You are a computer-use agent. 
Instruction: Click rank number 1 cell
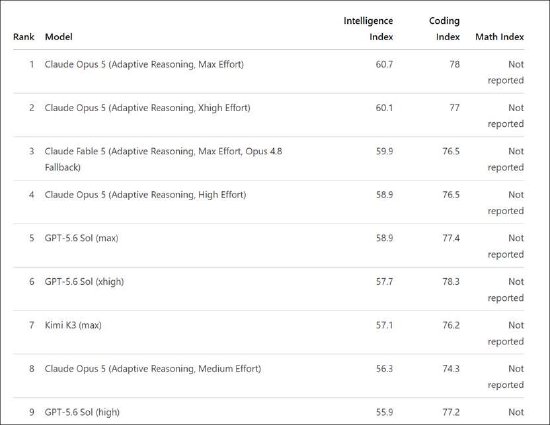32,65
